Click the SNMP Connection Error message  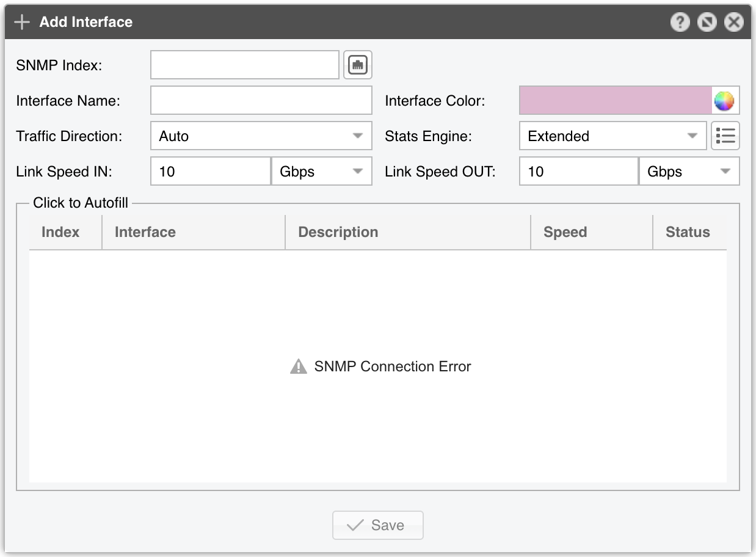pos(393,366)
